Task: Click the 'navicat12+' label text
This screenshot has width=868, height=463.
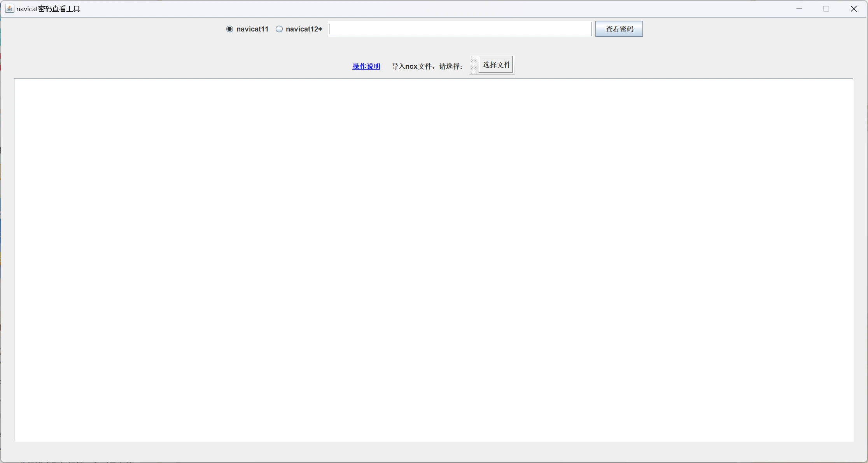Action: pos(304,29)
